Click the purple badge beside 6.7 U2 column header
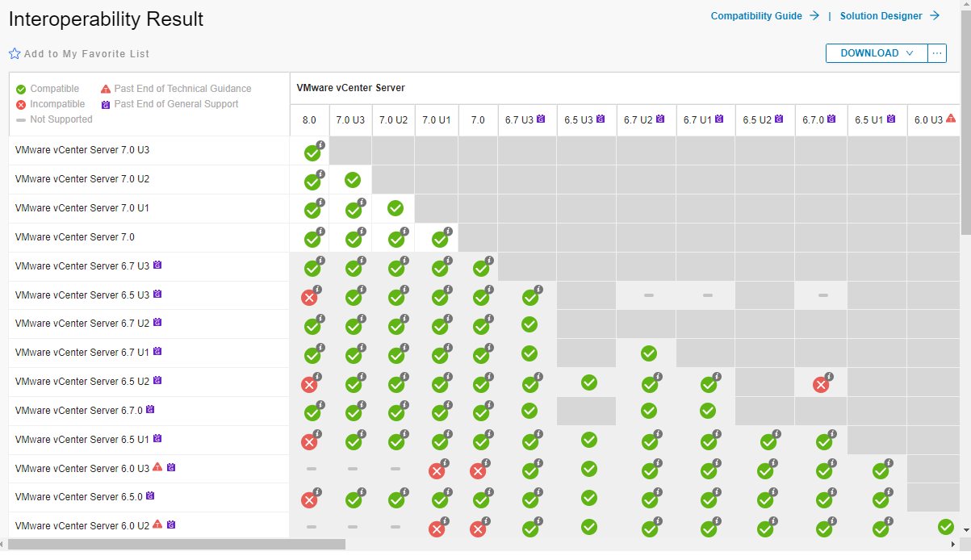The height and width of the screenshot is (560, 971). click(x=659, y=119)
